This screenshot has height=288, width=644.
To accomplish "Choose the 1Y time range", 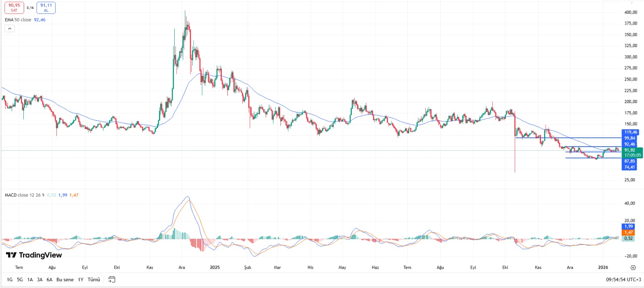I will click(80, 280).
